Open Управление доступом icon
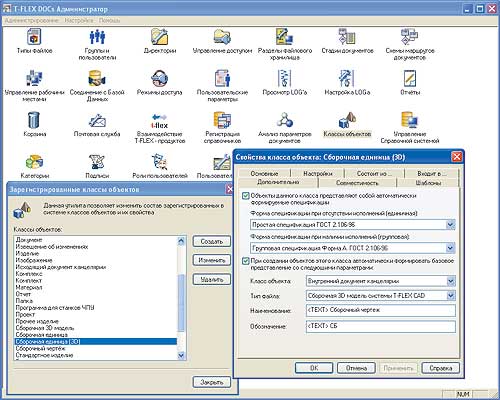500x400 pixels. [x=222, y=36]
